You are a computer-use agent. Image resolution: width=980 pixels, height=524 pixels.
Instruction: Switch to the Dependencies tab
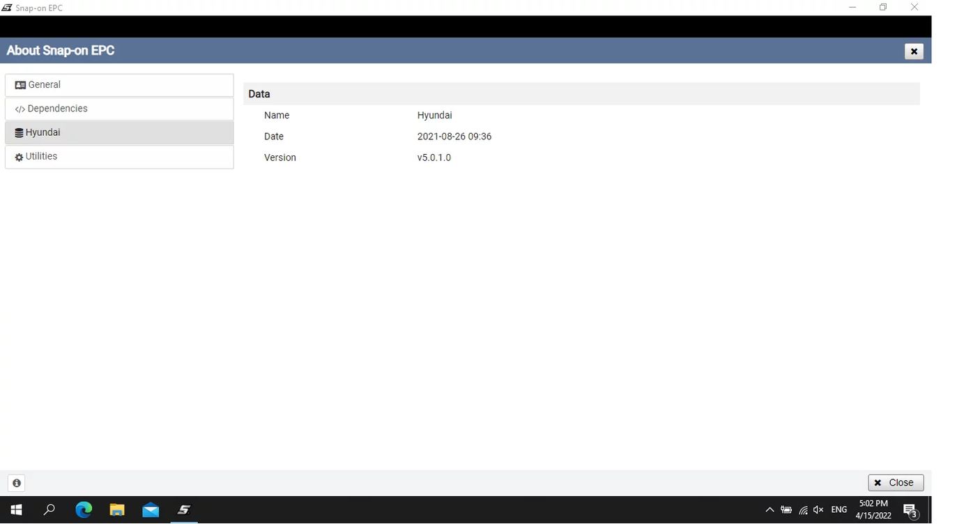pos(118,109)
